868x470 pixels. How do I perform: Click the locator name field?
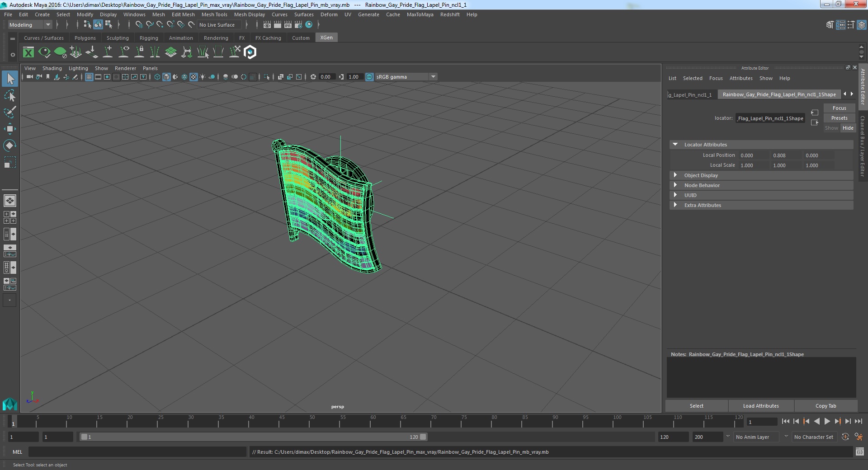[x=770, y=118]
